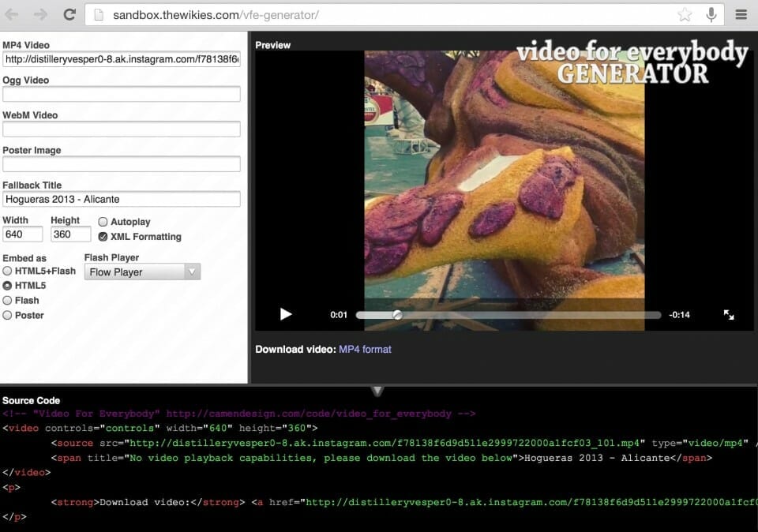Image resolution: width=758 pixels, height=532 pixels.
Task: Open the Flash Player dropdown
Action: pyautogui.click(x=142, y=272)
